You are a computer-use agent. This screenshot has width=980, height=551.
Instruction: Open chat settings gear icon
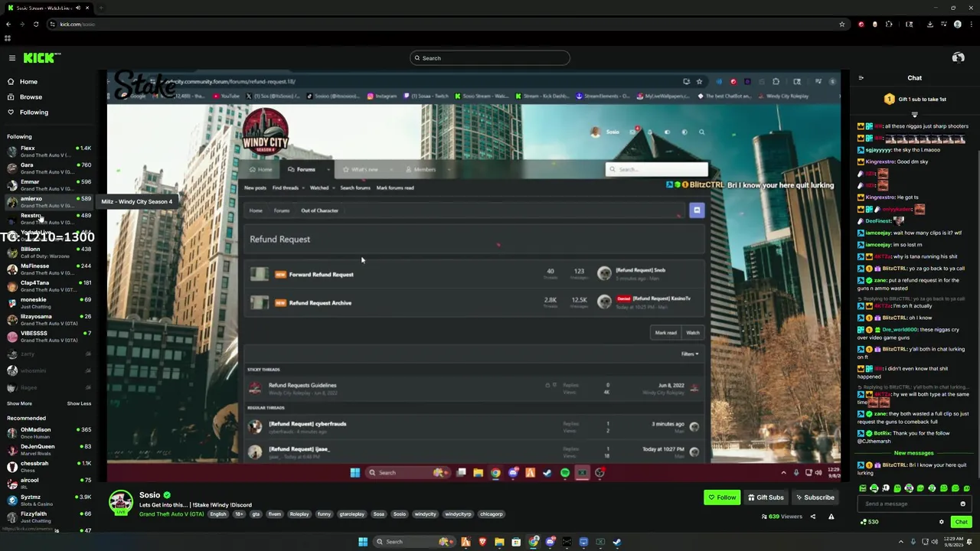(942, 522)
